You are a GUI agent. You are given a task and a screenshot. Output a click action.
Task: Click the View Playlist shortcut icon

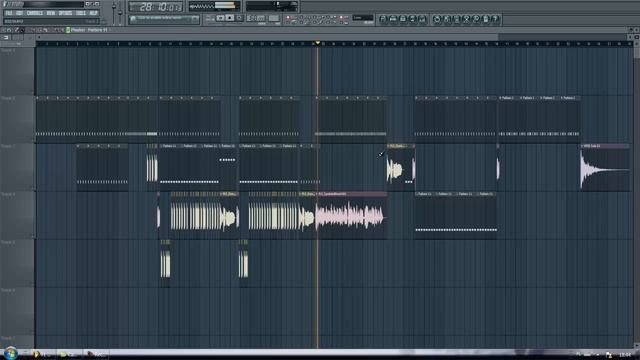click(x=383, y=19)
